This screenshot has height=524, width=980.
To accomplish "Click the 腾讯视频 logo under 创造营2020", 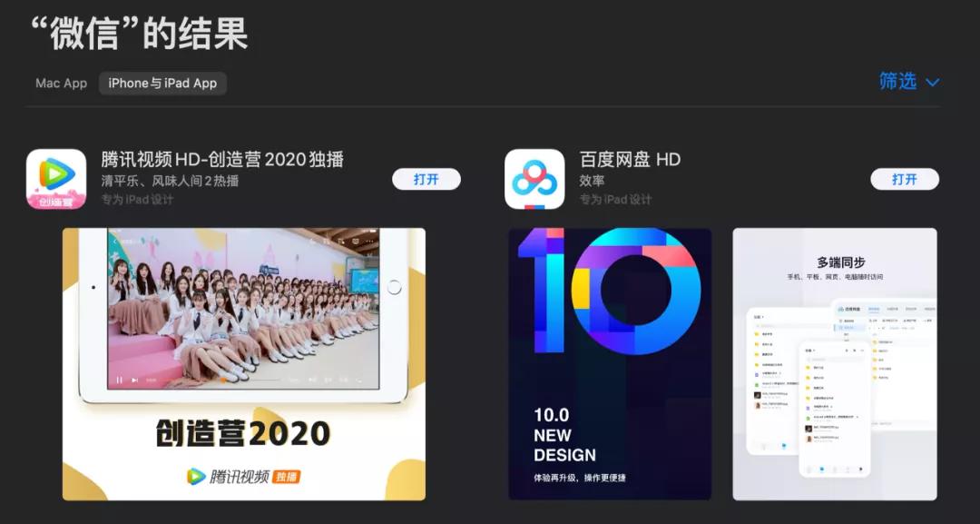I will click(244, 477).
